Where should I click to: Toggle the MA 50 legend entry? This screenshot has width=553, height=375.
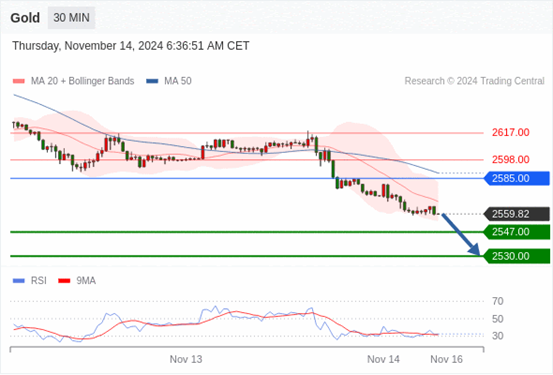pos(169,81)
